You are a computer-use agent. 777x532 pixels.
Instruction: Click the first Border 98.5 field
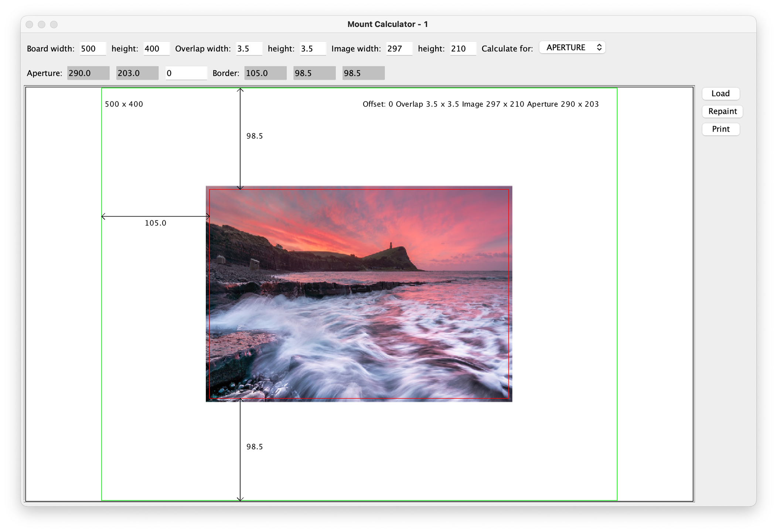click(x=314, y=73)
